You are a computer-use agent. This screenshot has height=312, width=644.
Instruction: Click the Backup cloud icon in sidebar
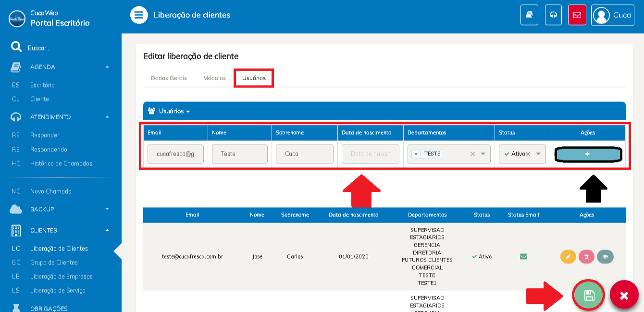click(16, 209)
